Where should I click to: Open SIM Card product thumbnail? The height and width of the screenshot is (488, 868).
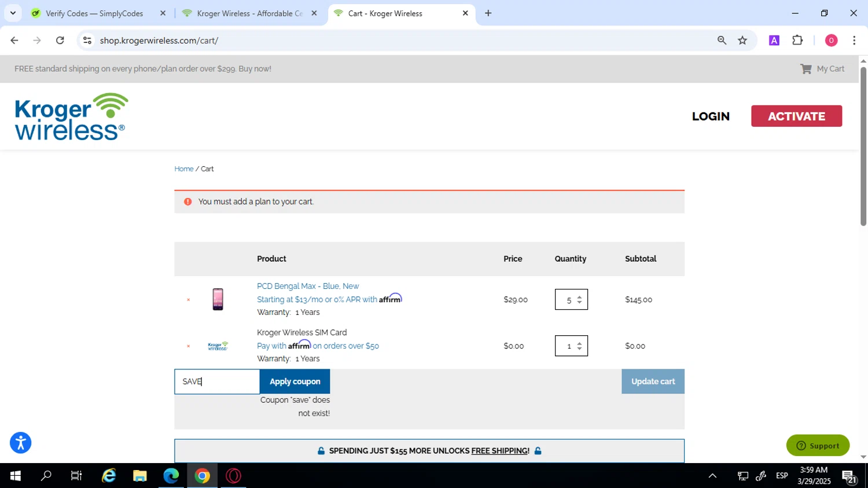click(x=218, y=346)
